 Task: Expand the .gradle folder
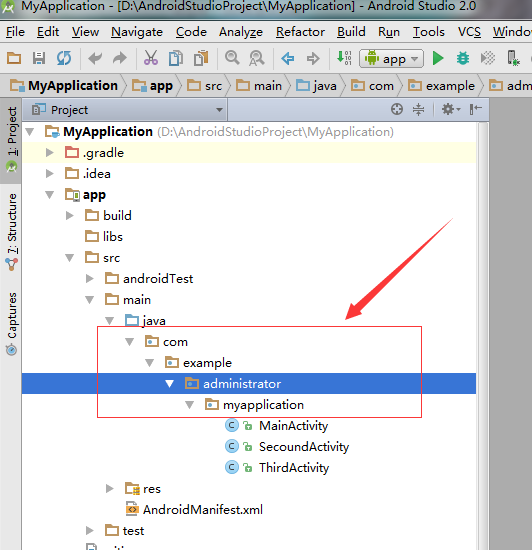(x=50, y=153)
